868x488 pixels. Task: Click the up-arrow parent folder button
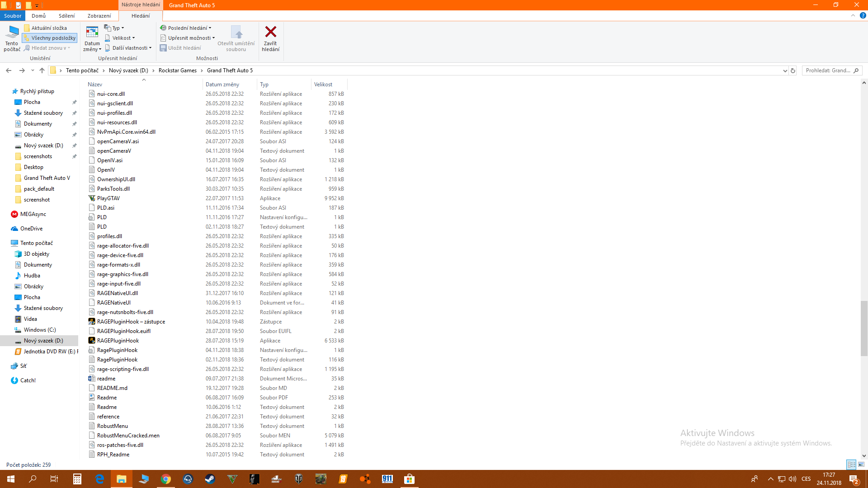[42, 70]
